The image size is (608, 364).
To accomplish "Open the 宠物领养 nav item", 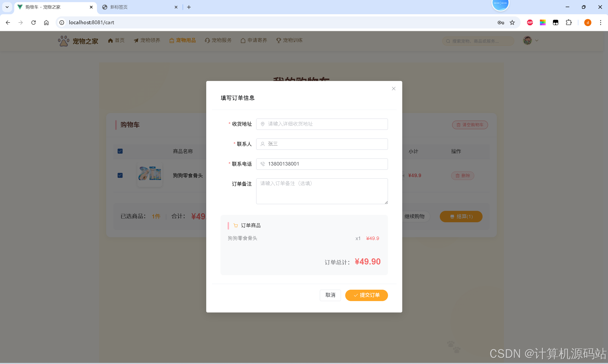I will click(x=147, y=40).
